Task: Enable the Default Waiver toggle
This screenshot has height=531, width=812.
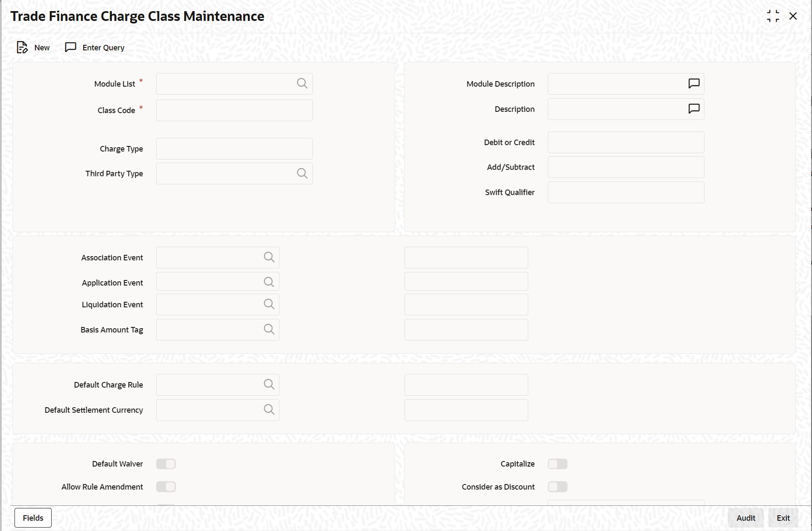Action: coord(166,464)
